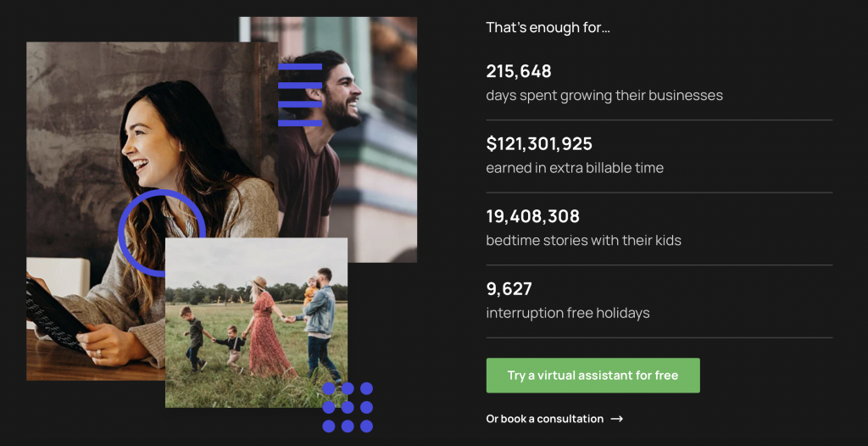Screen dimensions: 868x446
Task: Click 'days spent growing their businesses' text
Action: pos(604,95)
